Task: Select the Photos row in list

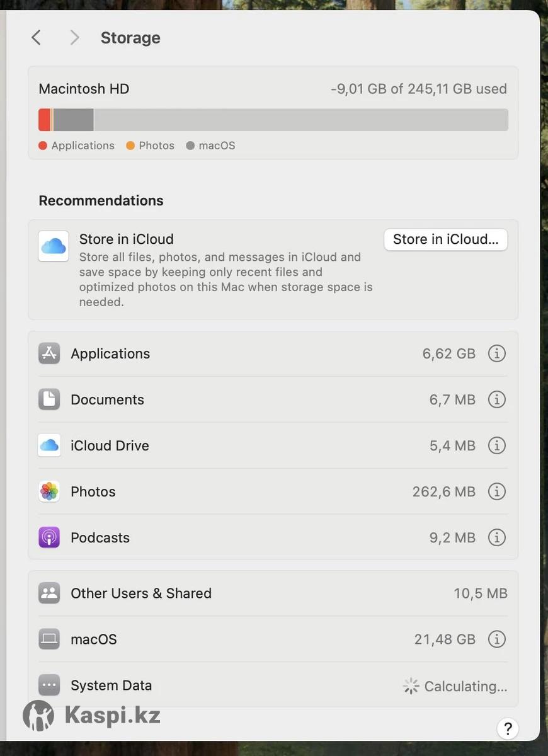Action: pyautogui.click(x=273, y=491)
